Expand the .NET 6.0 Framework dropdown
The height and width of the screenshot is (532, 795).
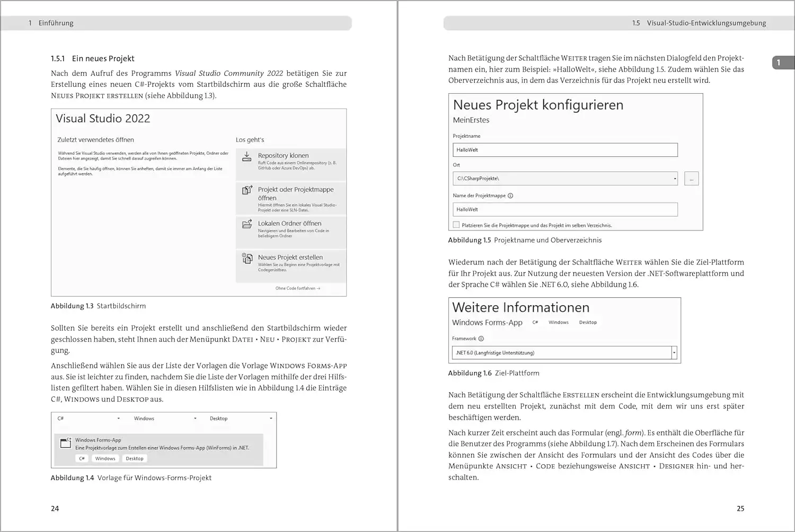click(674, 353)
